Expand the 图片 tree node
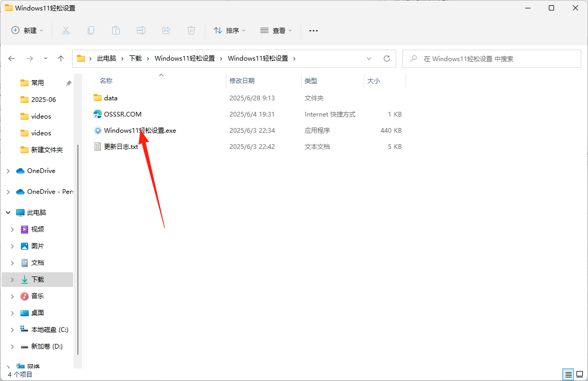Viewport: 588px width, 381px height. coord(13,246)
